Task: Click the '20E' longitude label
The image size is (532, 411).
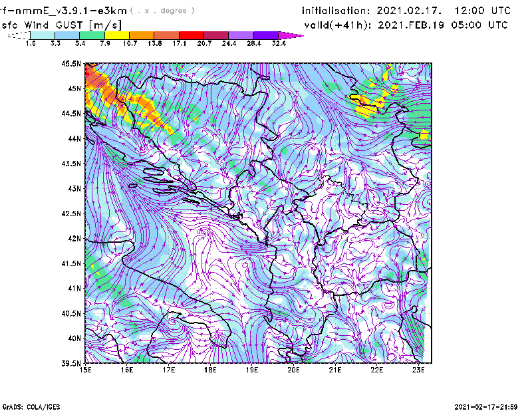Action: coord(293,370)
